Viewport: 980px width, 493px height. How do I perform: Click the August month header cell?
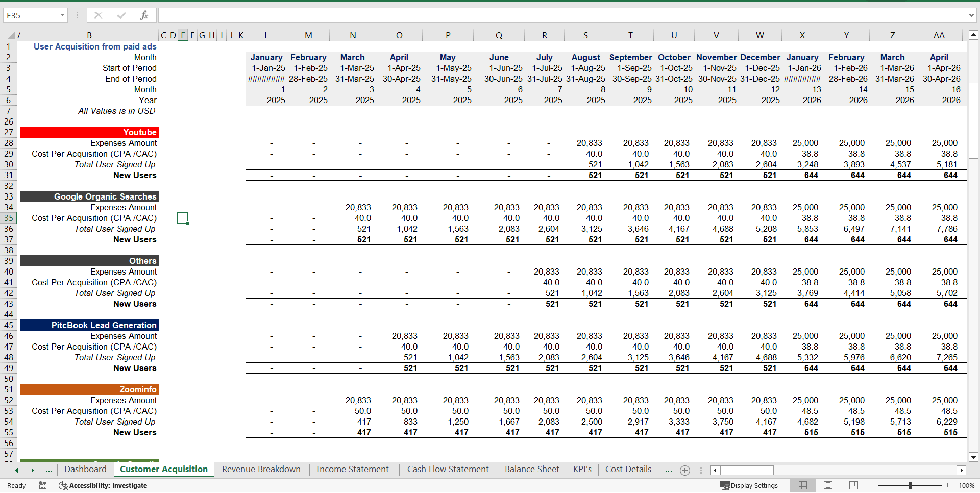pos(585,57)
